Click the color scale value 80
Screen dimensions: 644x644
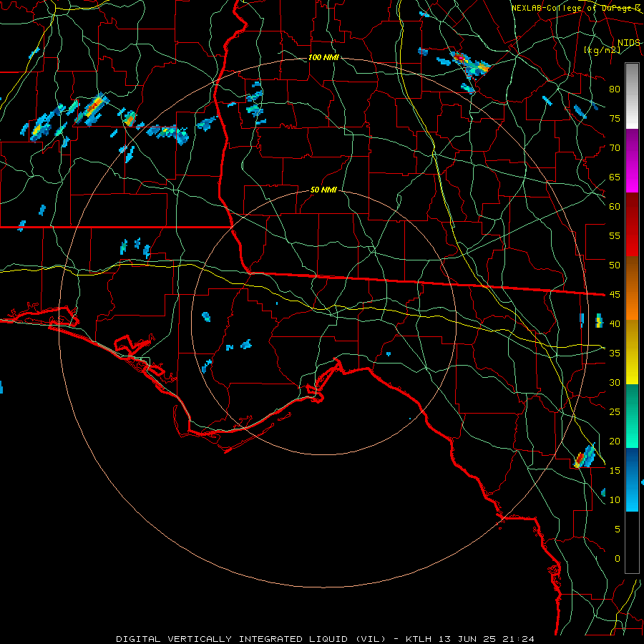point(615,89)
